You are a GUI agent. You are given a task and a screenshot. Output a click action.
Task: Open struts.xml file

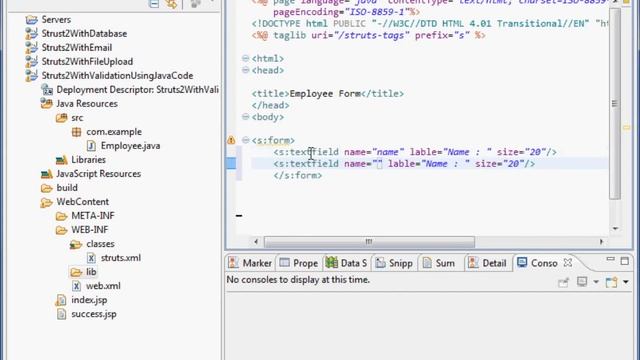coord(121,258)
